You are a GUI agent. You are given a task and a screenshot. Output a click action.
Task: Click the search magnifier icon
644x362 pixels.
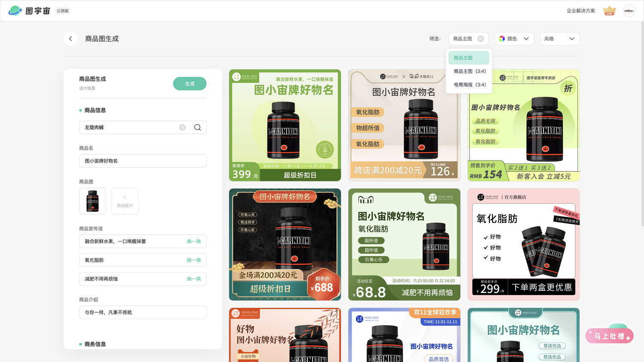(197, 127)
